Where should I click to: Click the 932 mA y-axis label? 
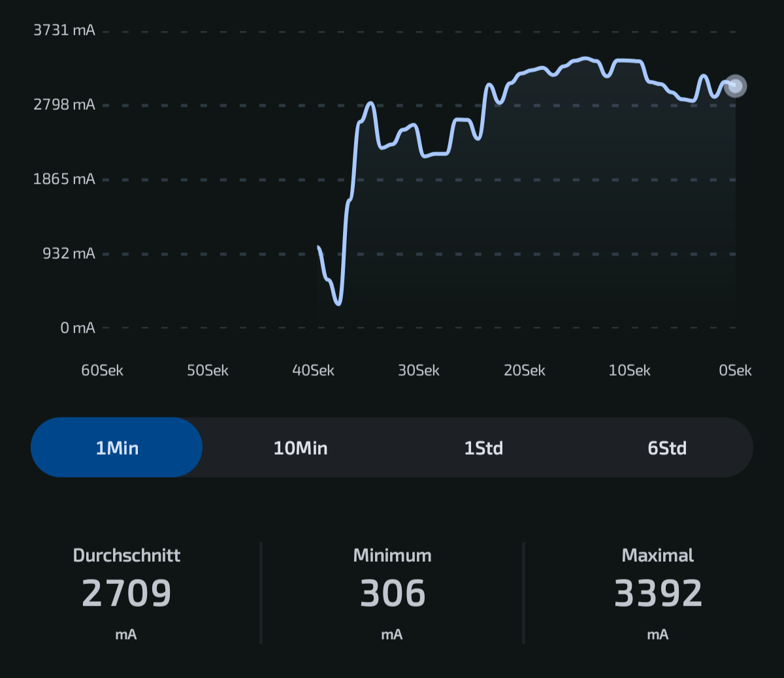[69, 253]
